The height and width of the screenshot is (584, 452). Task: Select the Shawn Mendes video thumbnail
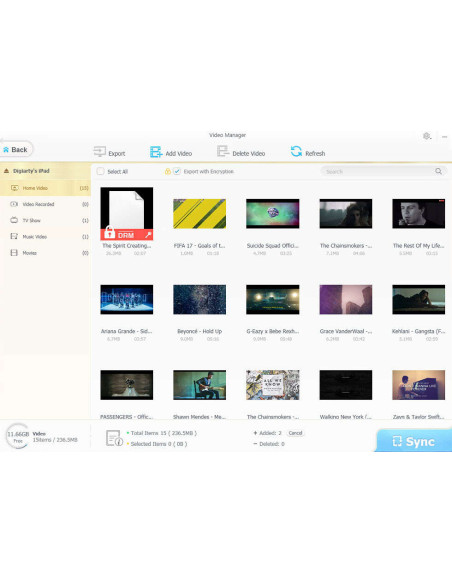click(x=200, y=385)
